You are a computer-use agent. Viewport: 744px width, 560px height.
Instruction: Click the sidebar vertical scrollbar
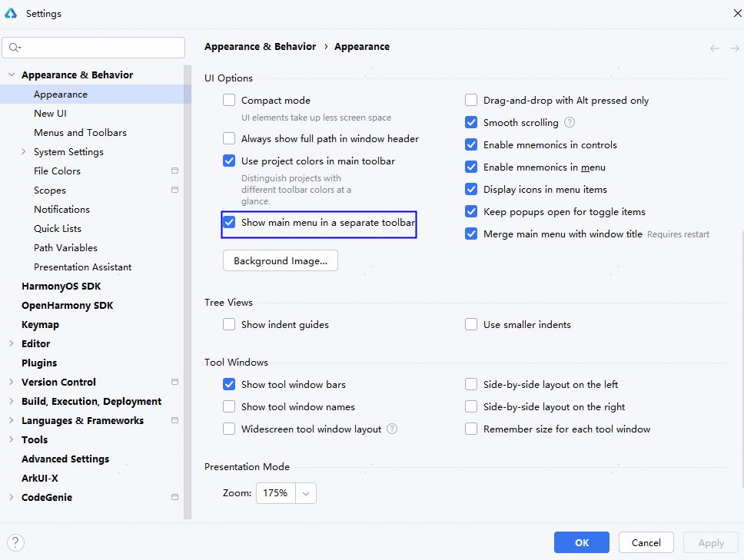coord(188,292)
